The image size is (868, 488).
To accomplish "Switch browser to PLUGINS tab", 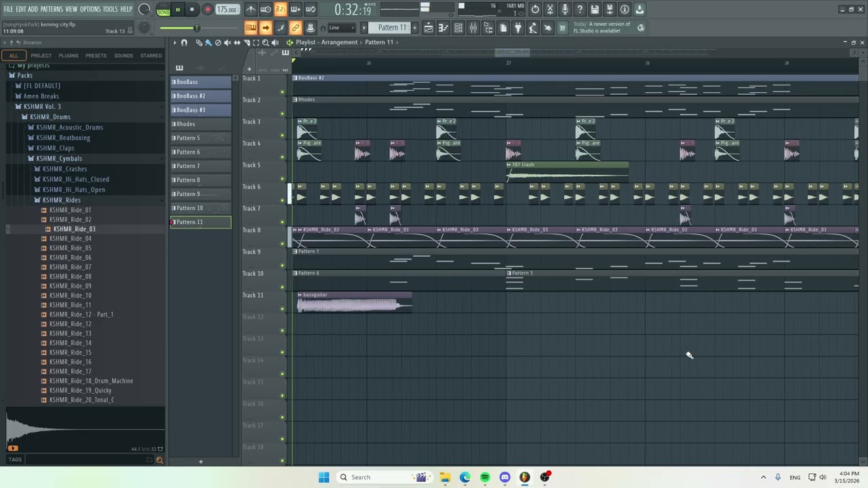I will (x=68, y=56).
